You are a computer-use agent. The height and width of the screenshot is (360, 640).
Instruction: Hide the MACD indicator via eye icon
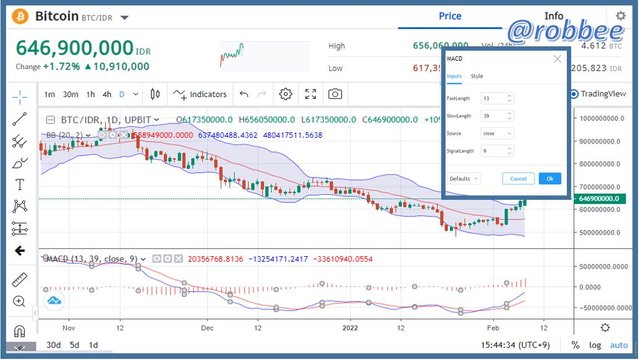(156, 259)
